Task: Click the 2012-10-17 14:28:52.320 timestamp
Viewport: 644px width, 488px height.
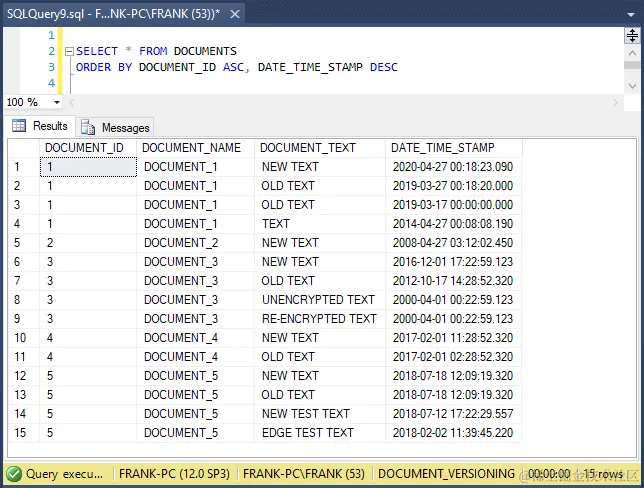Action: coord(453,281)
